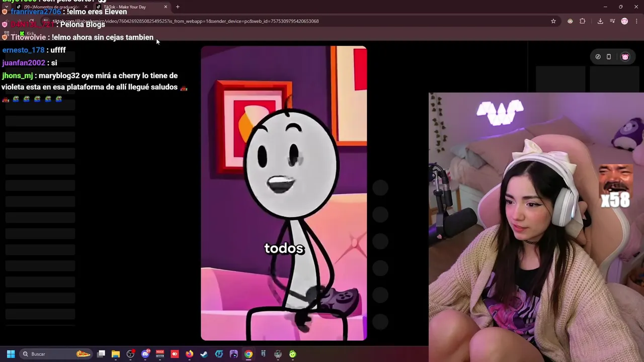Open Google Chrome from the taskbar
This screenshot has width=644, height=362.
(249, 354)
